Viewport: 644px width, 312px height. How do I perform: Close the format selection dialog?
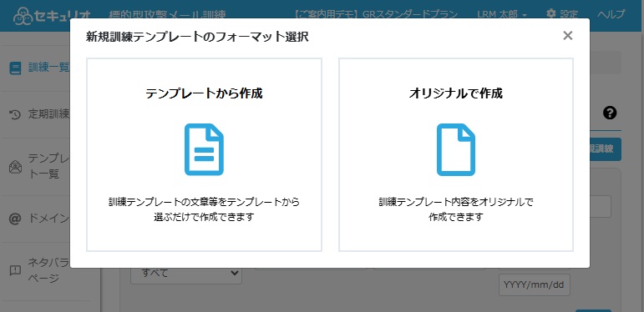568,36
